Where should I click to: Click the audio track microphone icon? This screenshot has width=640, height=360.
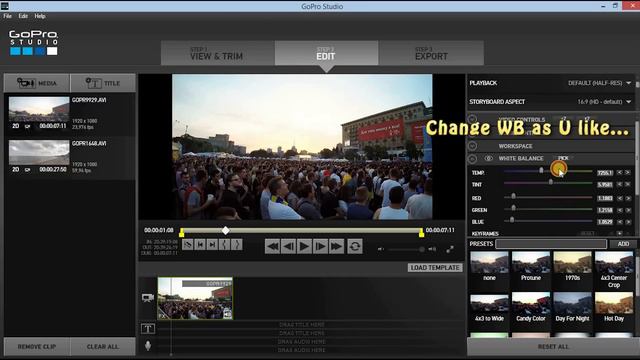click(x=148, y=345)
